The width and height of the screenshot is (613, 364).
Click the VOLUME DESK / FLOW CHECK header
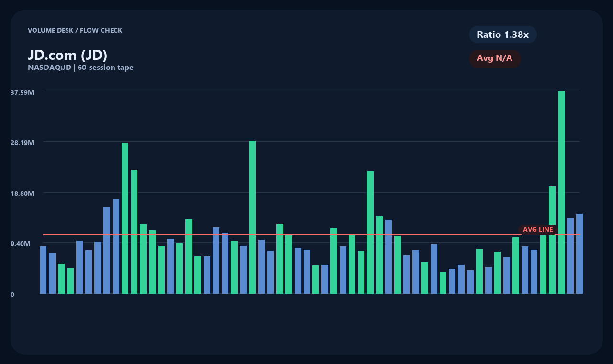tap(75, 30)
